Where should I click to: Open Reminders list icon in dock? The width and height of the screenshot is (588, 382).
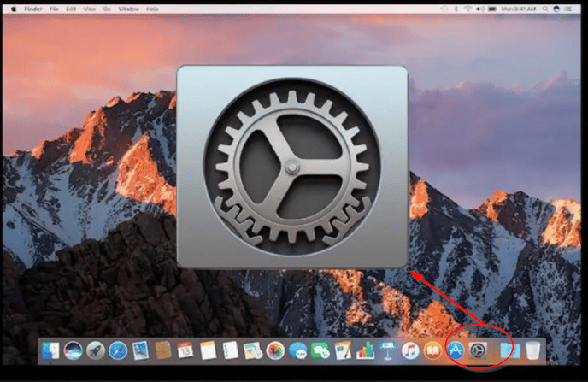pyautogui.click(x=230, y=351)
